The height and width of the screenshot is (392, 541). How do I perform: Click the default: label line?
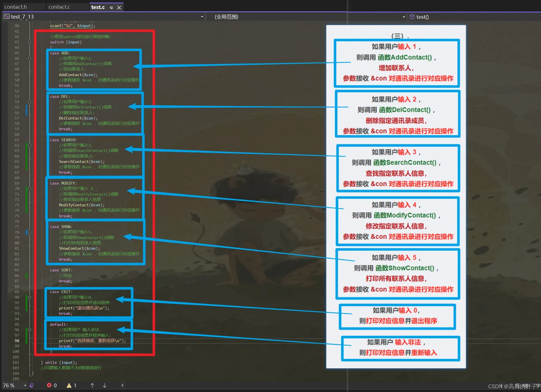point(59,324)
